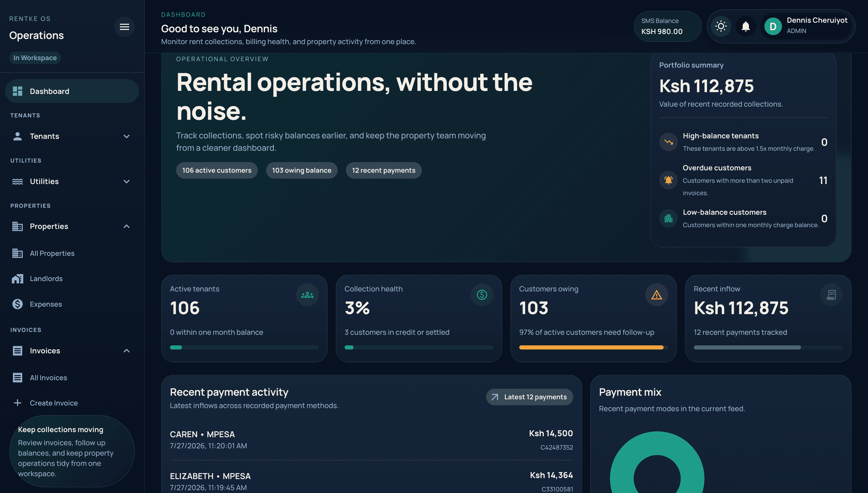The width and height of the screenshot is (868, 493).
Task: Click the Expenses dollar icon
Action: [18, 304]
